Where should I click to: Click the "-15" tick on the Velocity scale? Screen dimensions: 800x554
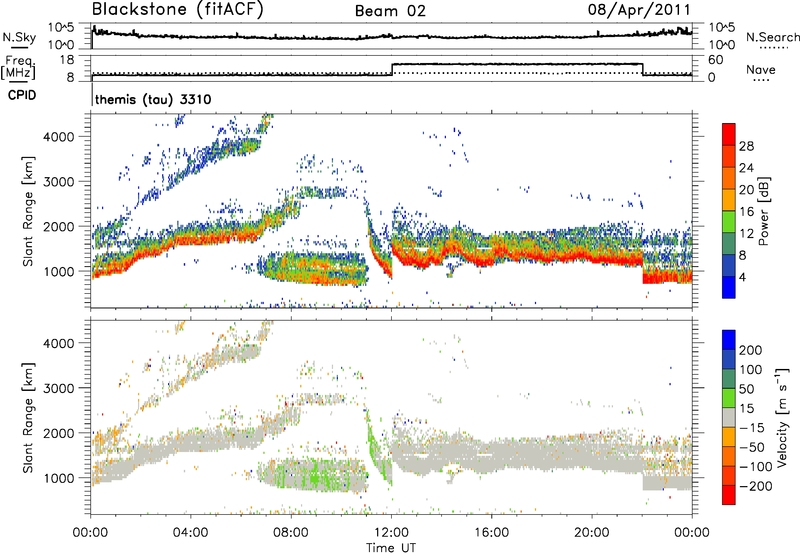click(752, 428)
